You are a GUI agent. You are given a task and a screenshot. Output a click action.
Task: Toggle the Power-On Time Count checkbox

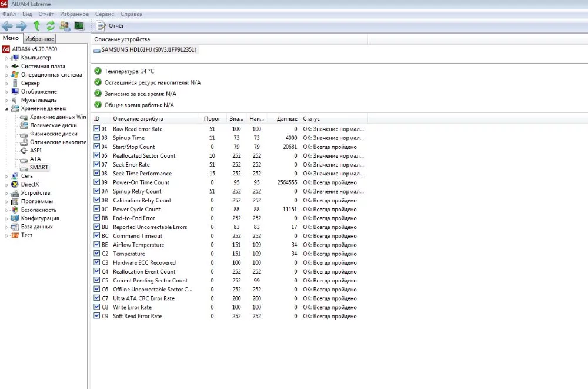(97, 182)
